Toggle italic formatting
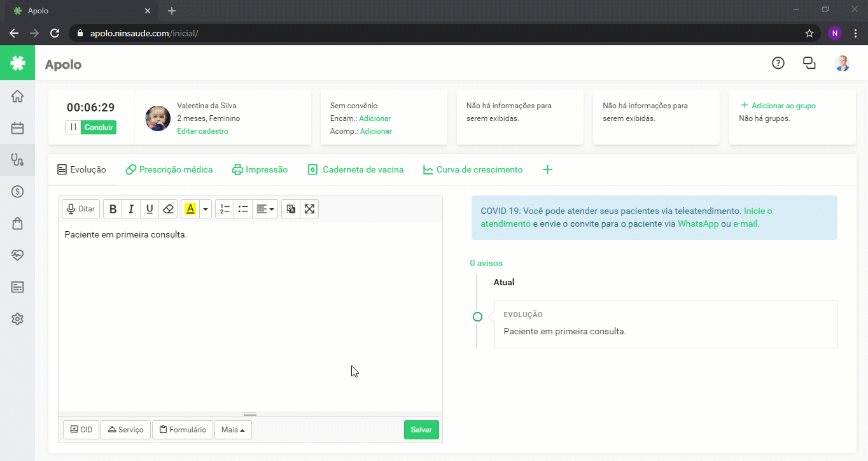The width and height of the screenshot is (868, 461). pyautogui.click(x=131, y=209)
